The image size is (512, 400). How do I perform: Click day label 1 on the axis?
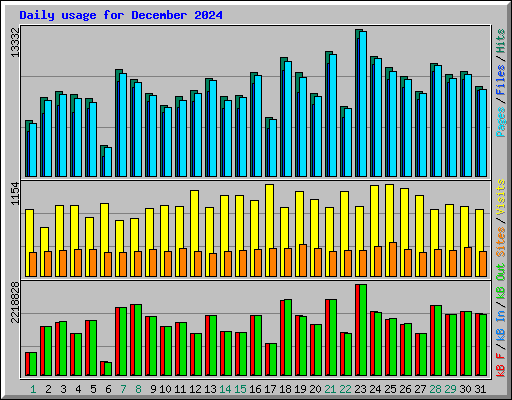(33, 389)
